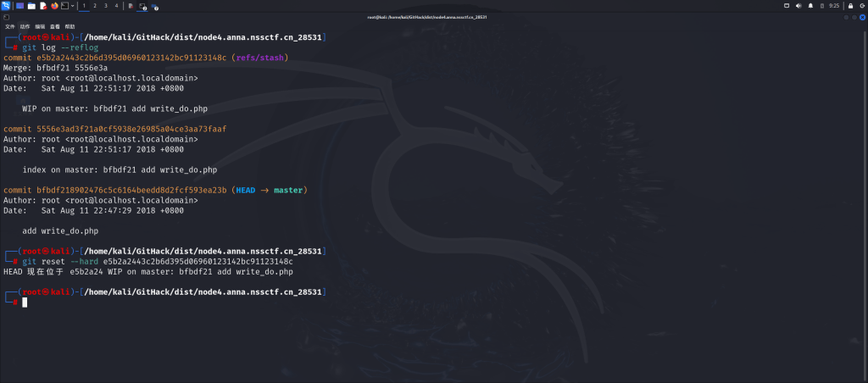Select the document window taskbar button
The width and height of the screenshot is (868, 383).
(x=131, y=6)
